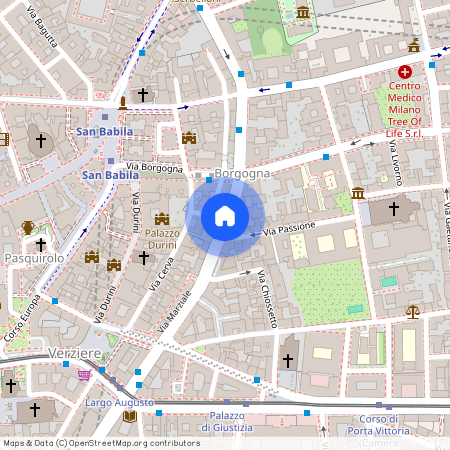Screen dimensions: 450x450
Task: Select the church cross beside Via Livorno
Action: [394, 209]
